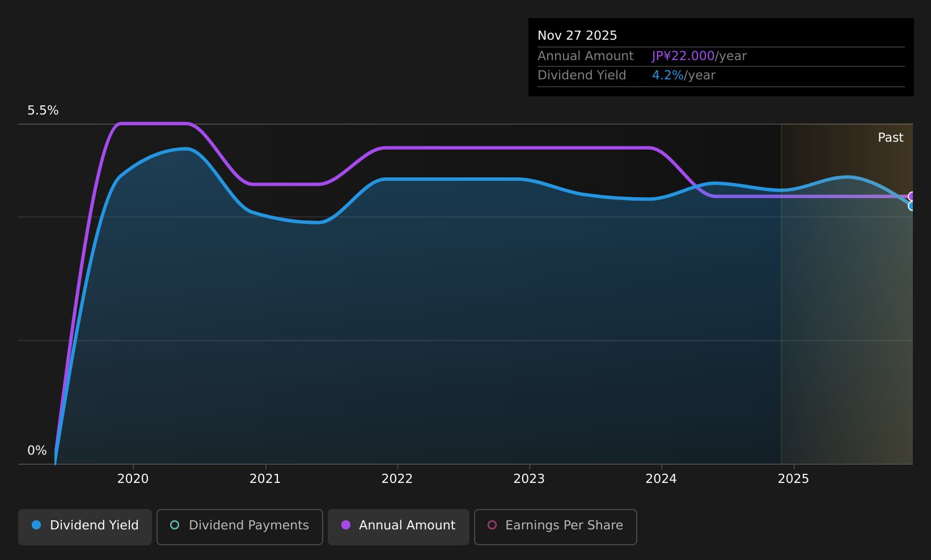Click the blue Dividend Yield endpoint marker
This screenshot has width=931, height=560.
912,206
